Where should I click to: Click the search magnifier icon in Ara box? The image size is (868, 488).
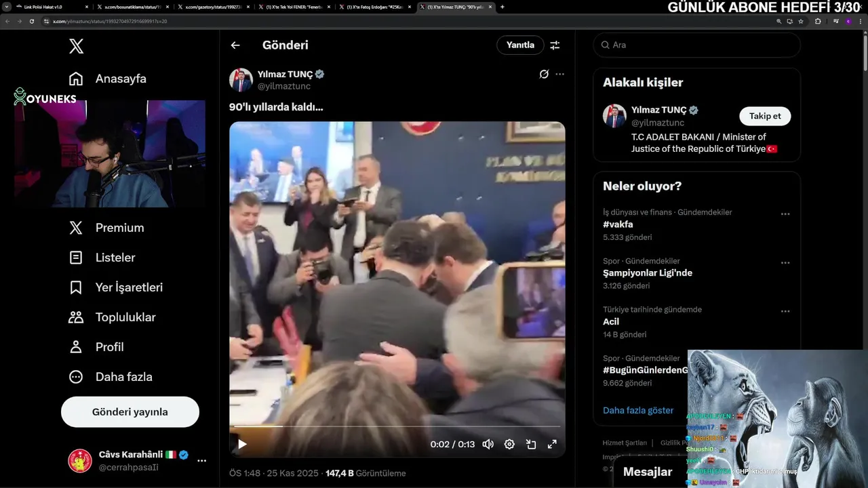[605, 45]
